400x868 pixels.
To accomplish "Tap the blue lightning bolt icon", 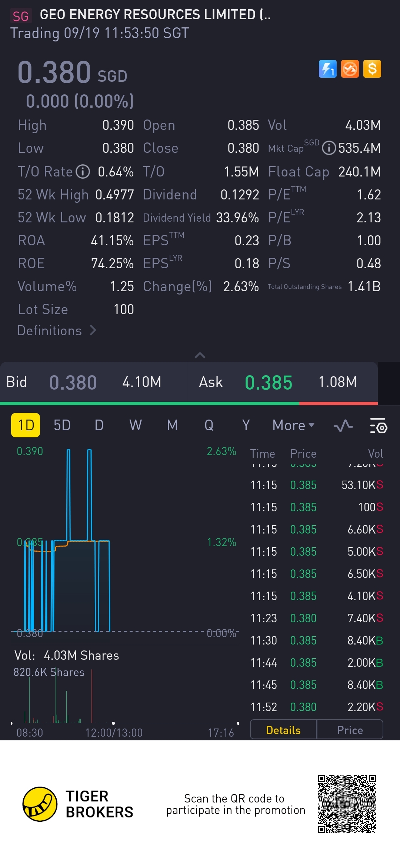I will point(327,69).
